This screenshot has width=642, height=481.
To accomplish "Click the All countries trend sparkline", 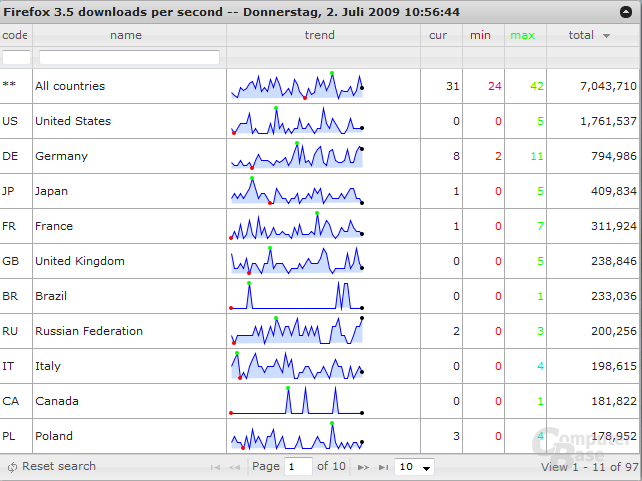I will pos(296,86).
